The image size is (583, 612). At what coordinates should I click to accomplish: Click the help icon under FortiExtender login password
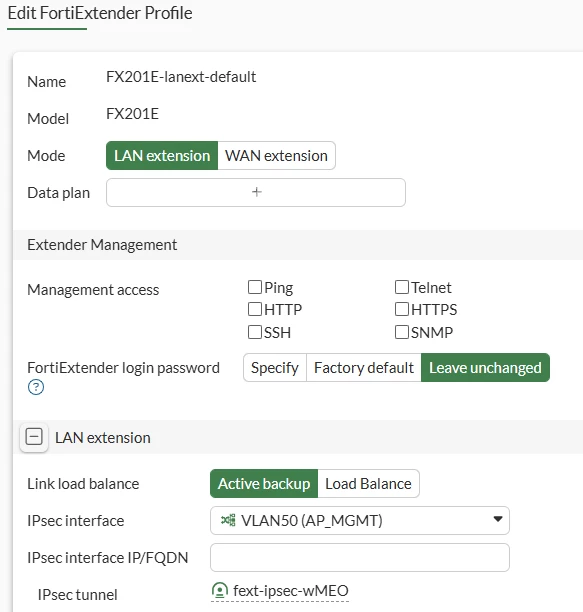pyautogui.click(x=36, y=387)
